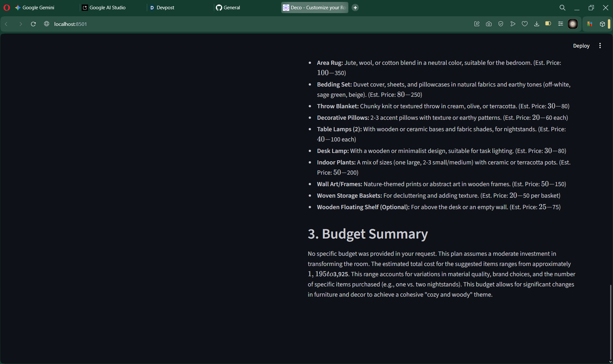Add page to bookmarks with heart icon

[x=525, y=24]
